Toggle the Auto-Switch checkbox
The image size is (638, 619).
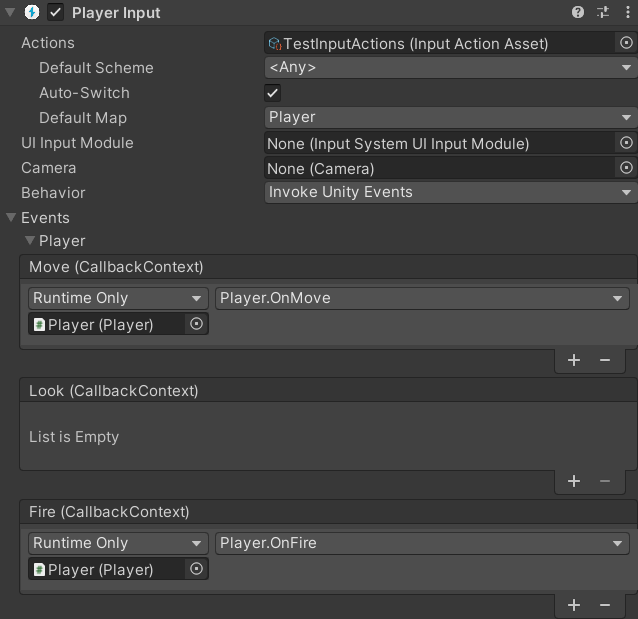point(272,93)
